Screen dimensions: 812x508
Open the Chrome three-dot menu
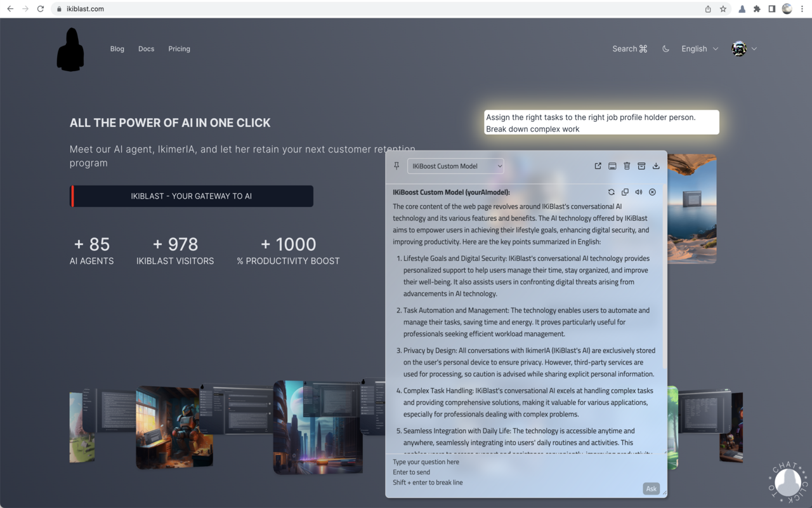tap(802, 9)
